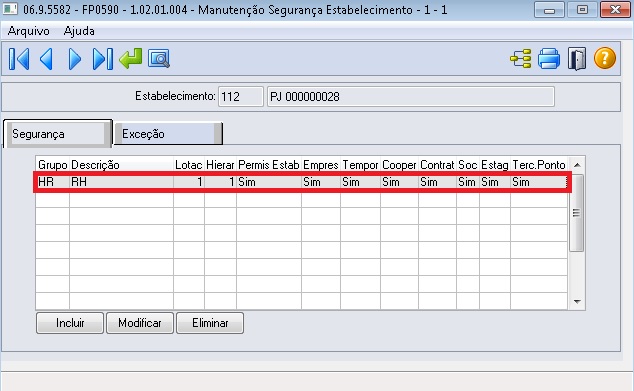Open the orange help question icon

click(x=605, y=58)
